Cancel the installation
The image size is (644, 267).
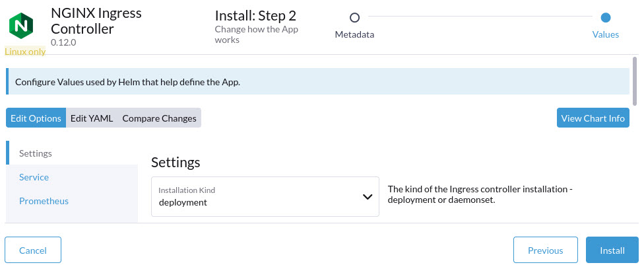[33, 250]
